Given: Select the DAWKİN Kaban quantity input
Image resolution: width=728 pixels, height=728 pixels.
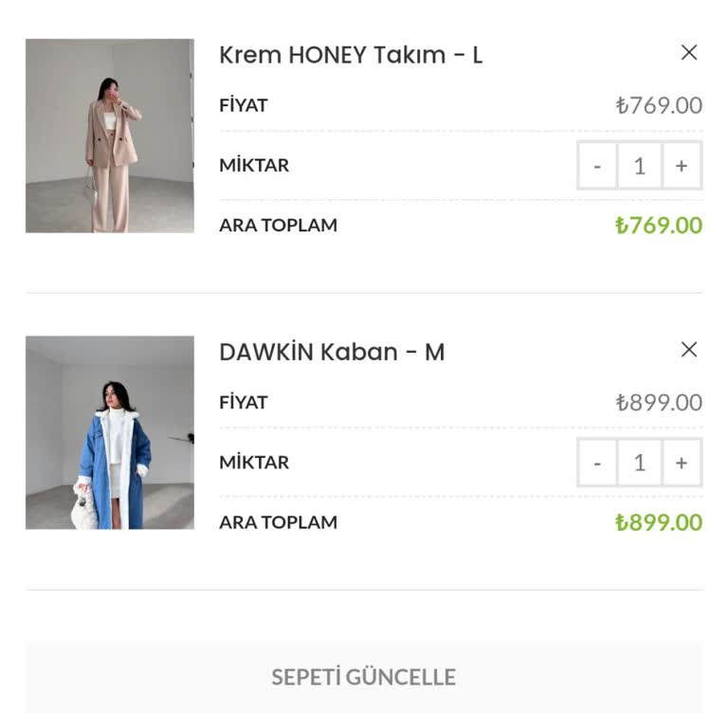Looking at the screenshot, I should click(x=639, y=463).
